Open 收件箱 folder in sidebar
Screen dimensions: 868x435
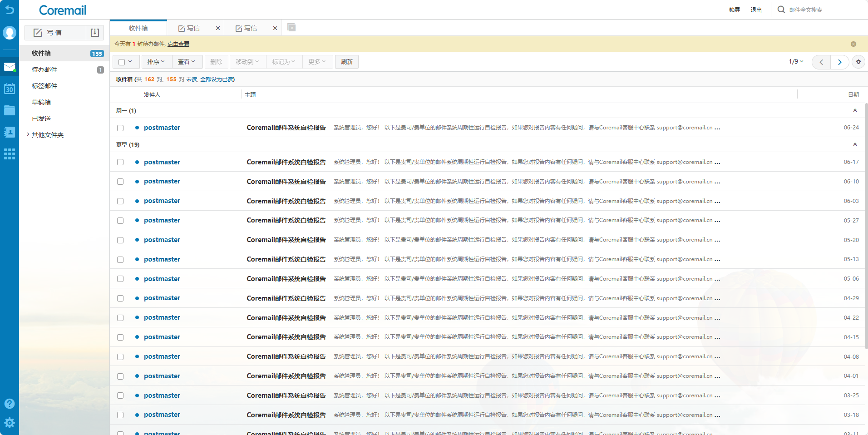click(x=64, y=53)
